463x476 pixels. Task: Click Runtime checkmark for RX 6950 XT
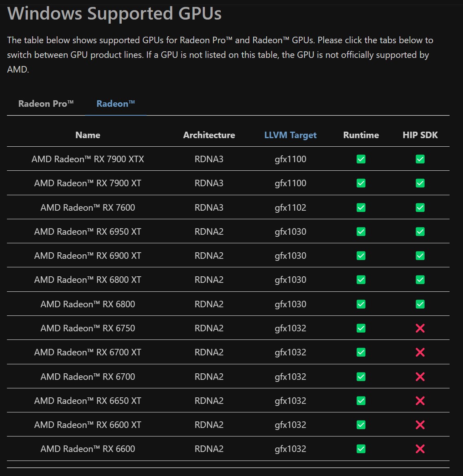[361, 231]
